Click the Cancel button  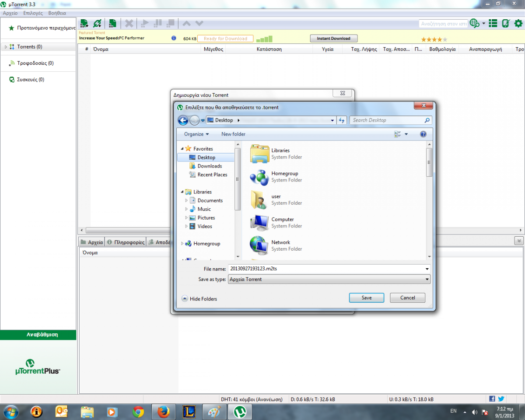coord(407,297)
